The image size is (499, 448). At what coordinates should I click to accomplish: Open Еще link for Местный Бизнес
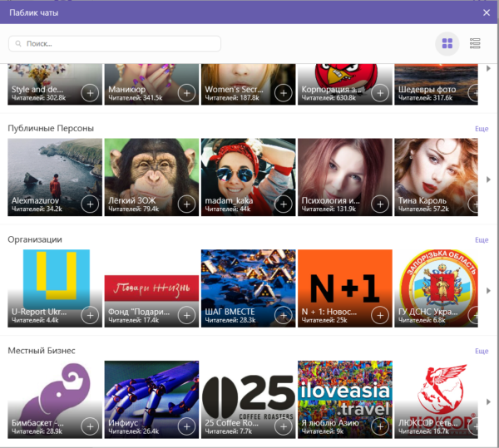coord(482,351)
